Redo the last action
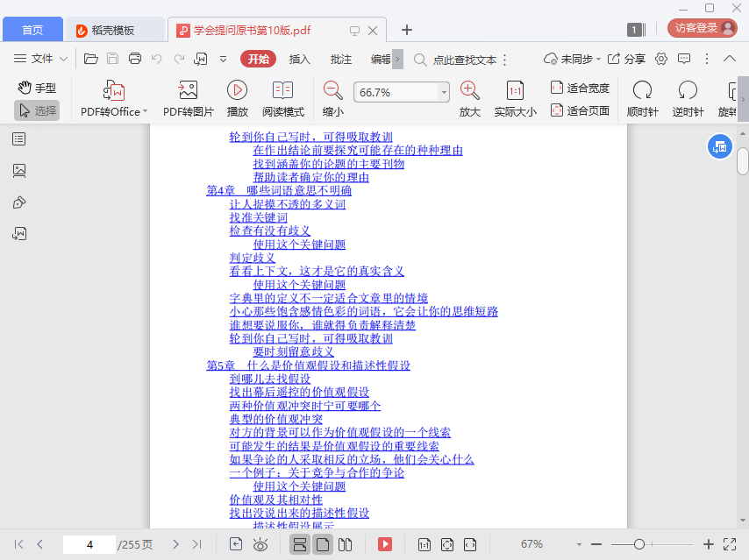The width and height of the screenshot is (749, 560). [x=179, y=59]
